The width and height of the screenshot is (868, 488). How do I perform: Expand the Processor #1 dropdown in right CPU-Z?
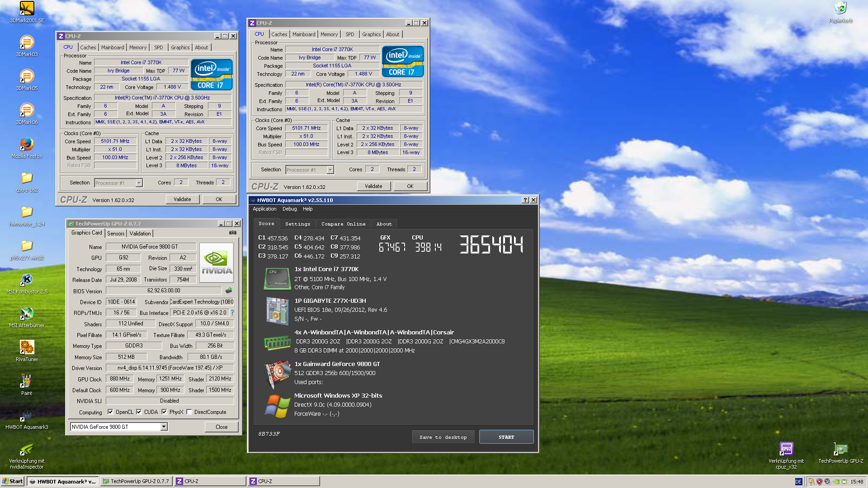click(x=330, y=170)
